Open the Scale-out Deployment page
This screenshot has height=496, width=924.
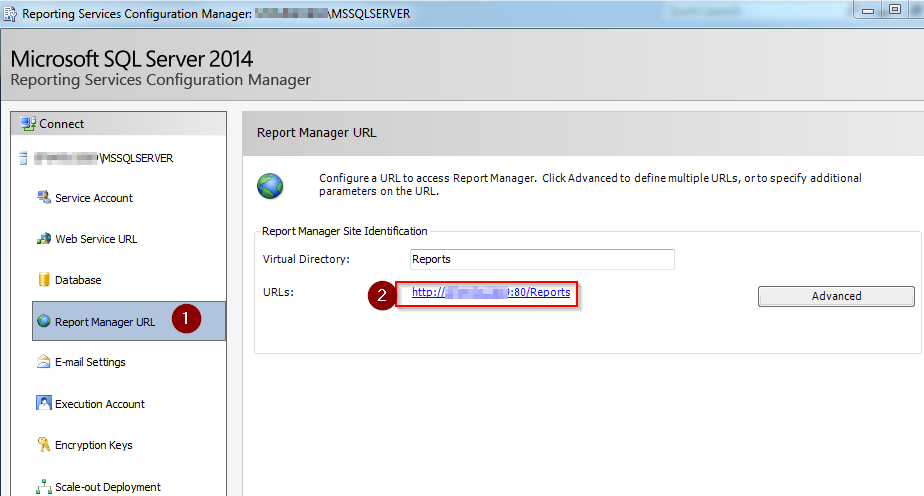(108, 487)
